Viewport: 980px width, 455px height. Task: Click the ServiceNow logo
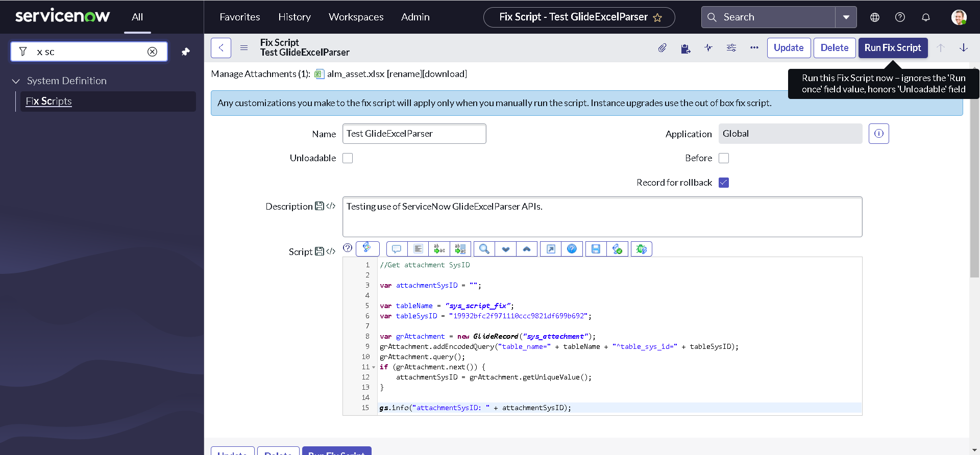(x=62, y=16)
